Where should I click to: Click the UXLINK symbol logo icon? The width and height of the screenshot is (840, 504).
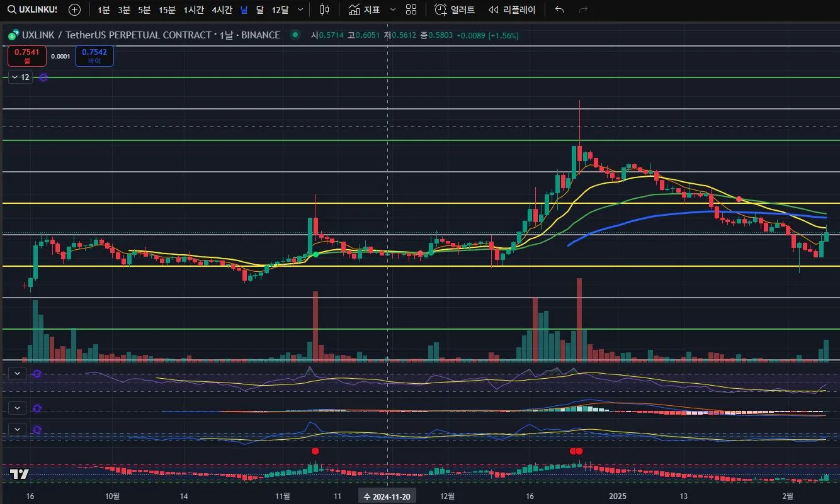[13, 35]
